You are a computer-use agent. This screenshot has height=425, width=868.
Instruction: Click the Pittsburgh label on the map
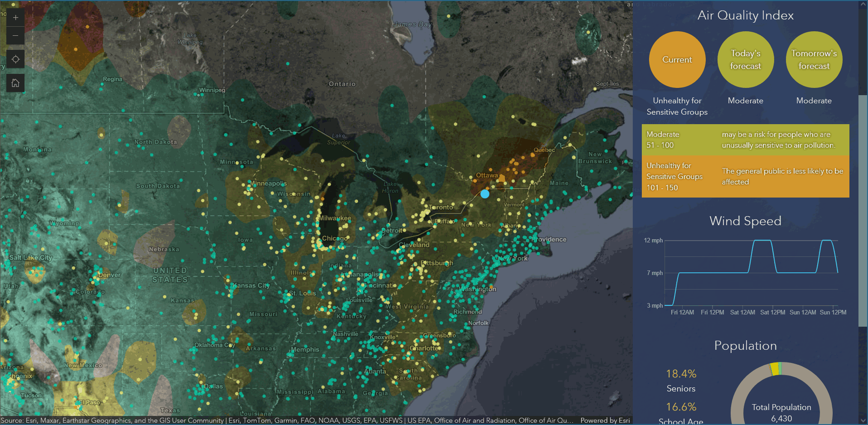click(x=436, y=263)
